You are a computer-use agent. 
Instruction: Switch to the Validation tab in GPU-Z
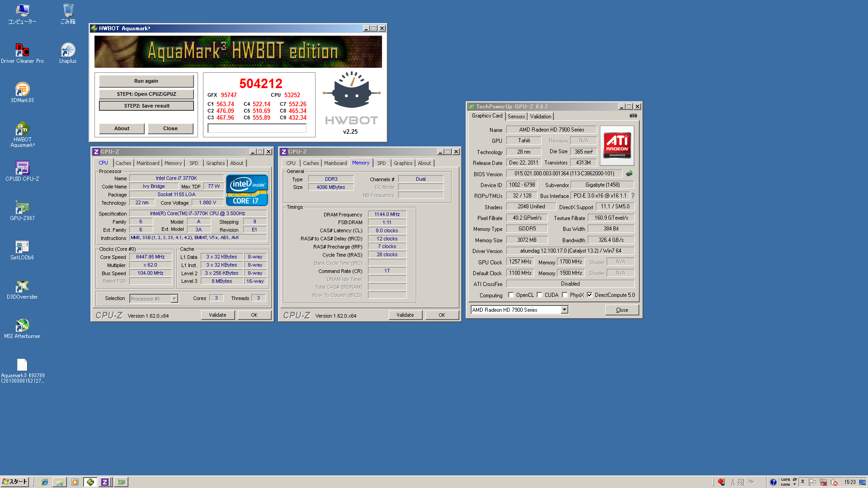pyautogui.click(x=541, y=117)
